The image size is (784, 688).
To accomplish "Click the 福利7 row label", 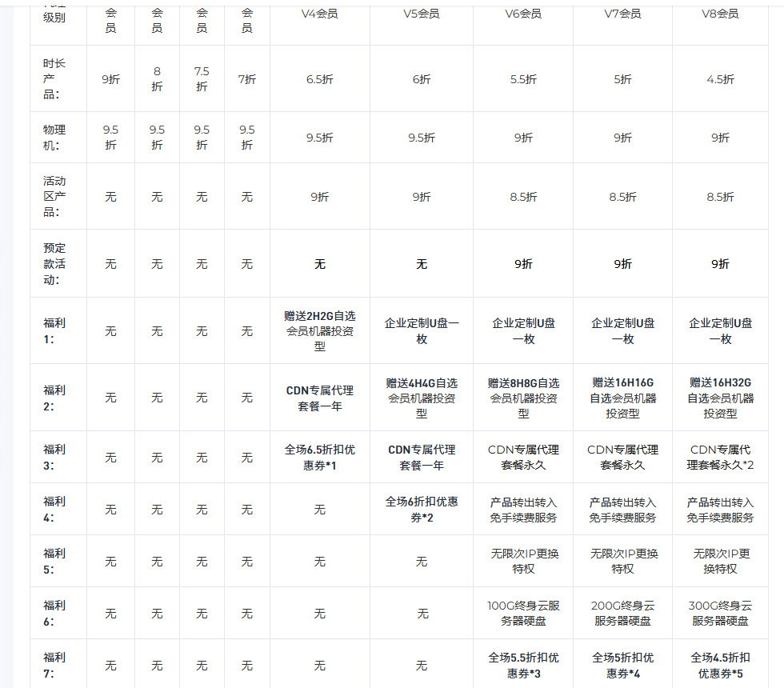I will coord(54,666).
